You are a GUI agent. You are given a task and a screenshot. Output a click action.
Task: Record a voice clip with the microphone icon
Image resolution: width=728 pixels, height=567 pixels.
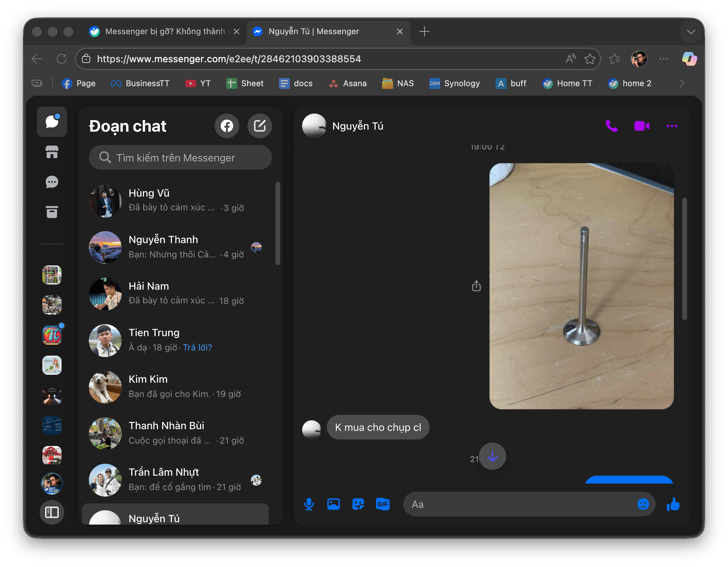coord(309,504)
